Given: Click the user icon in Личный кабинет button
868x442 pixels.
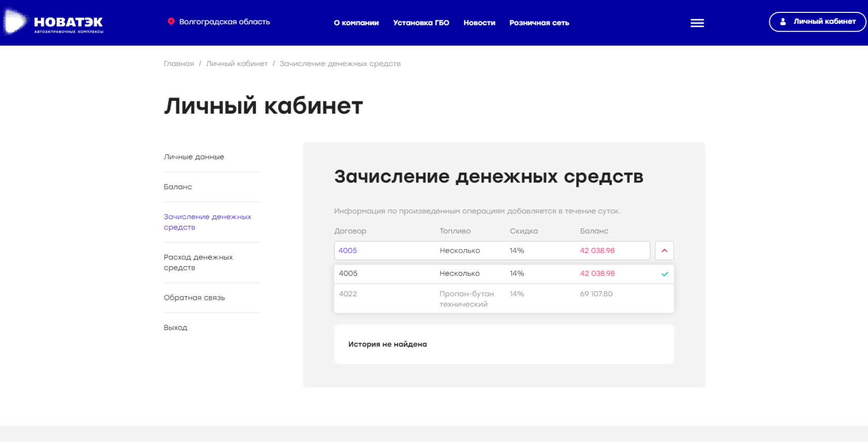Looking at the screenshot, I should tap(783, 22).
